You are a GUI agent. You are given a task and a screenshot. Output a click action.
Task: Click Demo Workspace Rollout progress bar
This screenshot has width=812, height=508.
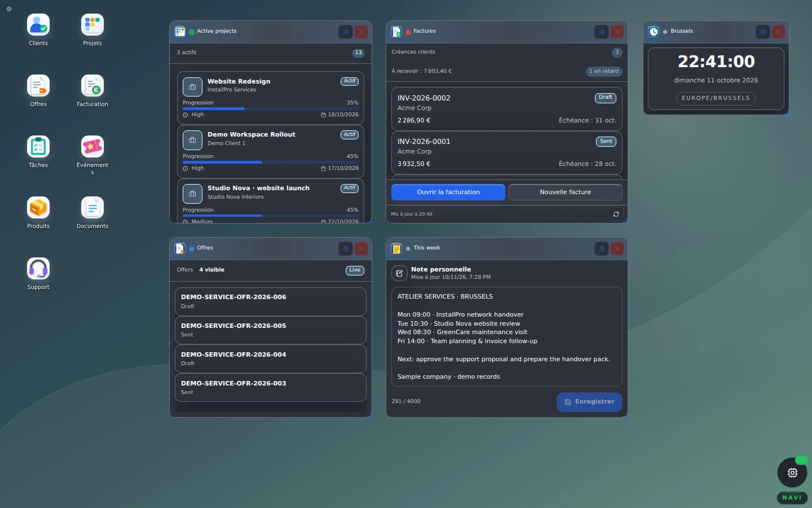click(271, 163)
